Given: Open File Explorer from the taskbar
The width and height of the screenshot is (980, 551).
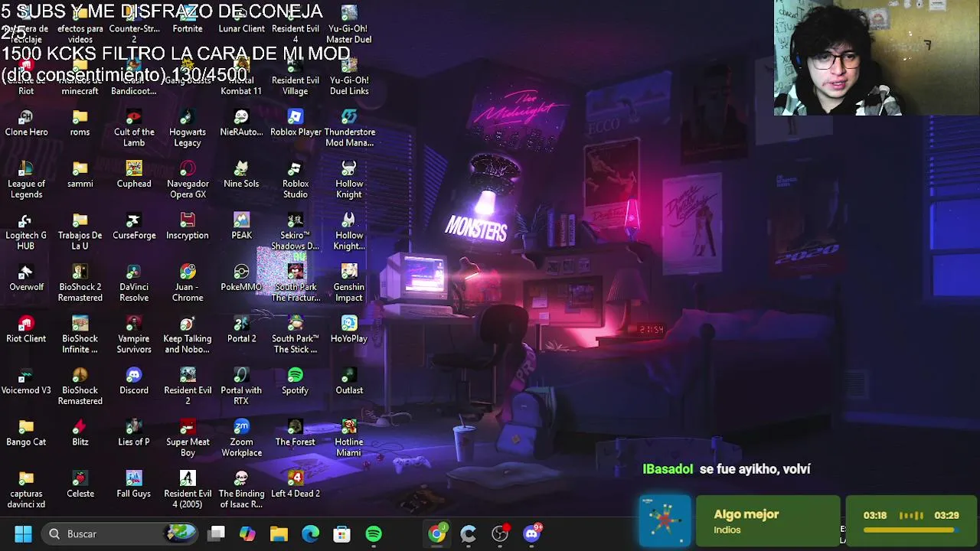Looking at the screenshot, I should [x=279, y=533].
